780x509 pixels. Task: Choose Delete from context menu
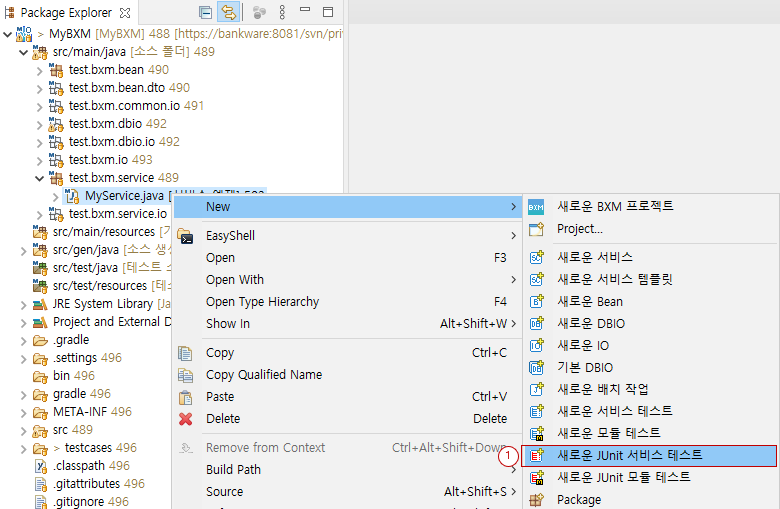(x=347, y=418)
